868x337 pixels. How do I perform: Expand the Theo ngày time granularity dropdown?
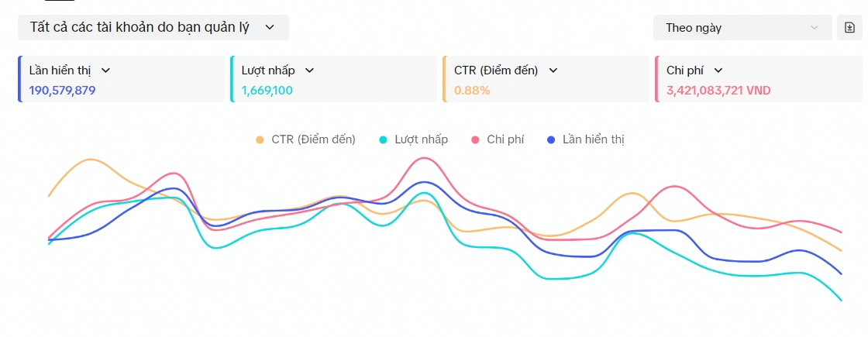(x=742, y=28)
